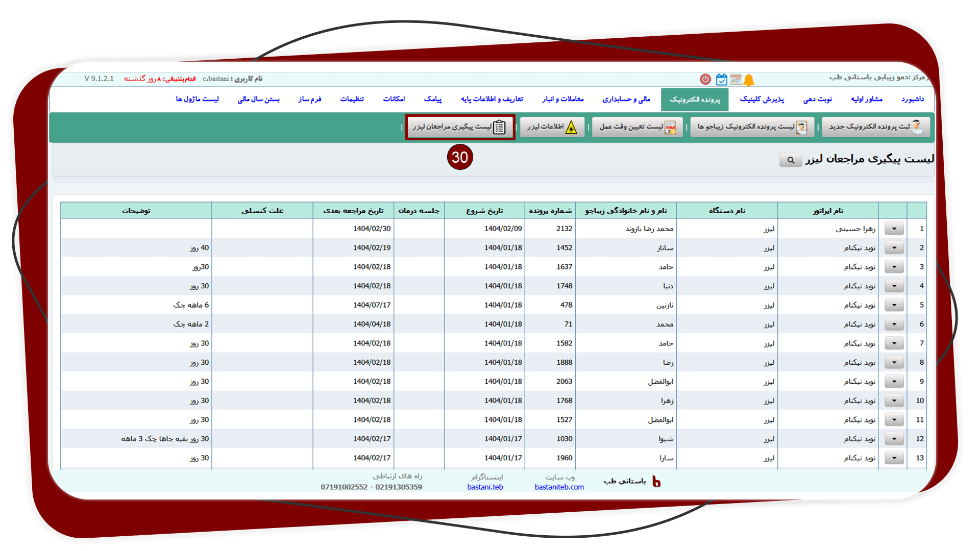Expand row 6 action dropdown (محمد)
Viewport: 980px width, 551px height.
pos(894,324)
